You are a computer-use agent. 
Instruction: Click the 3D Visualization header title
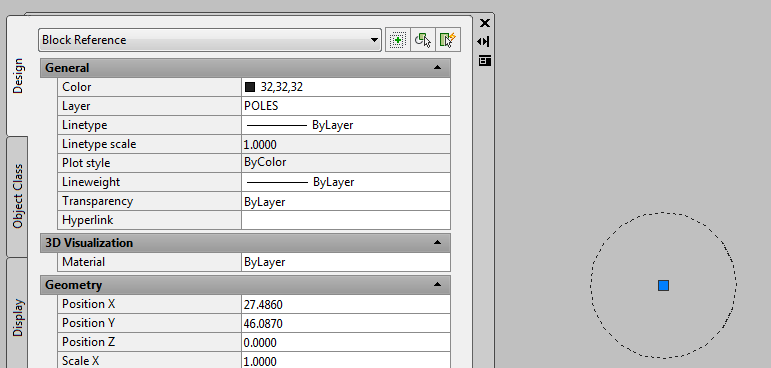(89, 243)
